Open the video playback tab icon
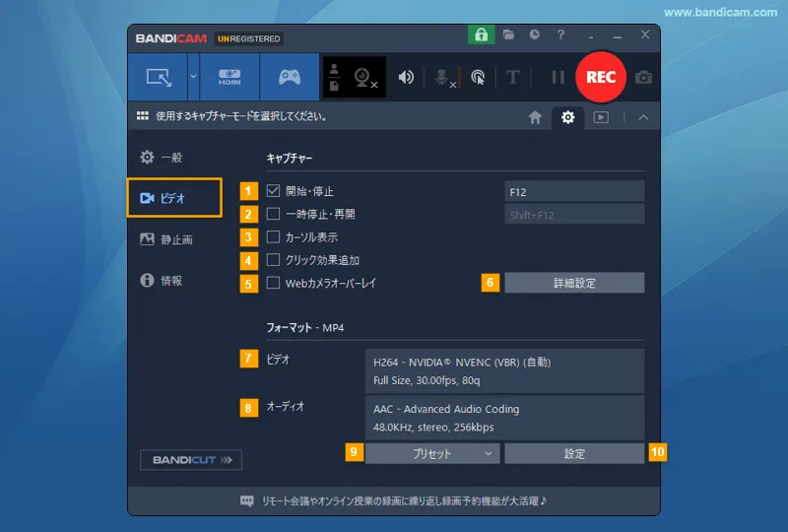 (601, 117)
